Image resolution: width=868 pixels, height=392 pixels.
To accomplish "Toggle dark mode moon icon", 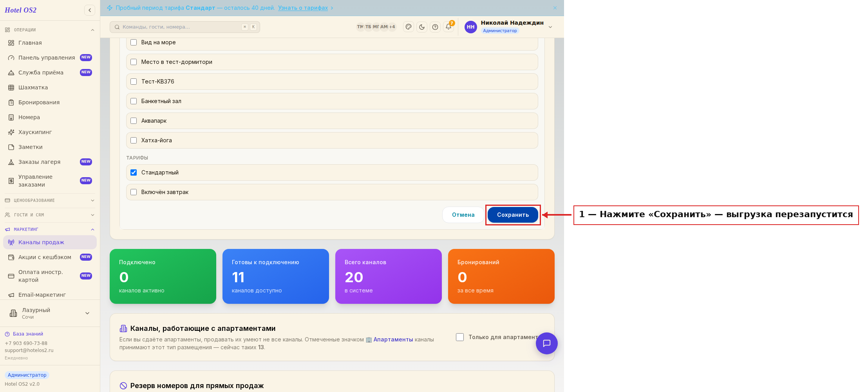I will pyautogui.click(x=422, y=27).
